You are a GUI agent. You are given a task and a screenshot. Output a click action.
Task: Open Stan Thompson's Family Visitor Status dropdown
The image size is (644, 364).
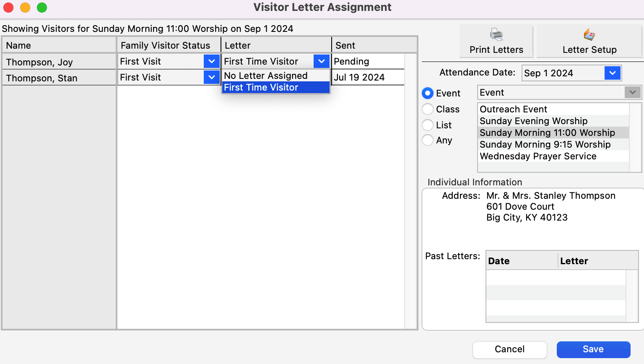(x=212, y=77)
